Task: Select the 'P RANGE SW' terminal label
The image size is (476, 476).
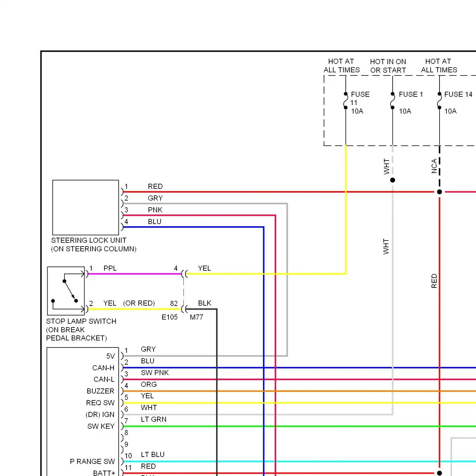Action: [92, 461]
